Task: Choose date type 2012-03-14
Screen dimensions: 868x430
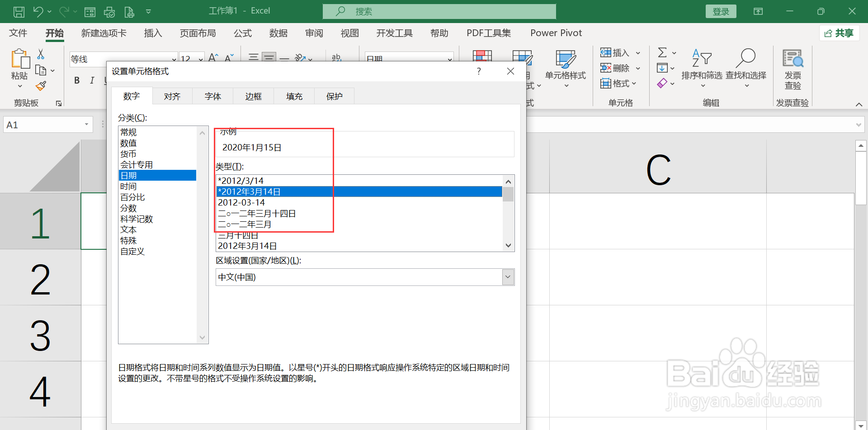Action: (x=359, y=202)
